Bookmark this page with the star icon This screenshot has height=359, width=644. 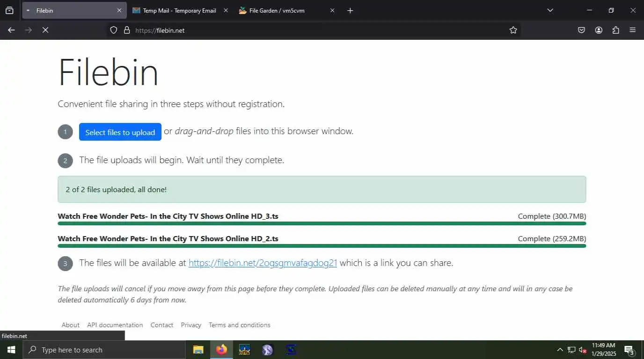click(x=513, y=30)
